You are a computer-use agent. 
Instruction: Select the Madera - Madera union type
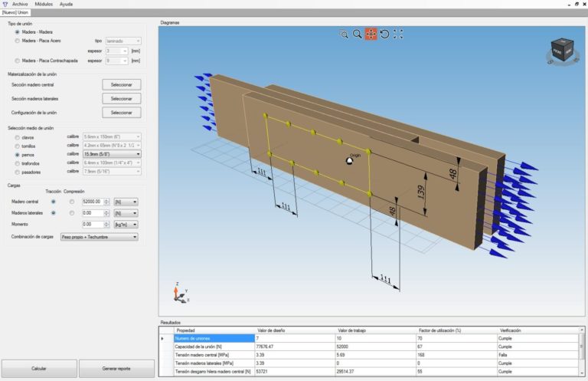click(x=18, y=32)
